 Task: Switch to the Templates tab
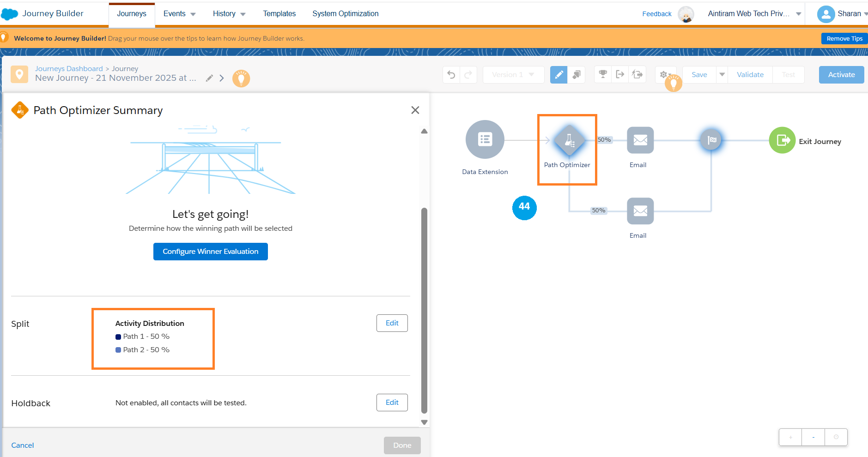point(279,14)
